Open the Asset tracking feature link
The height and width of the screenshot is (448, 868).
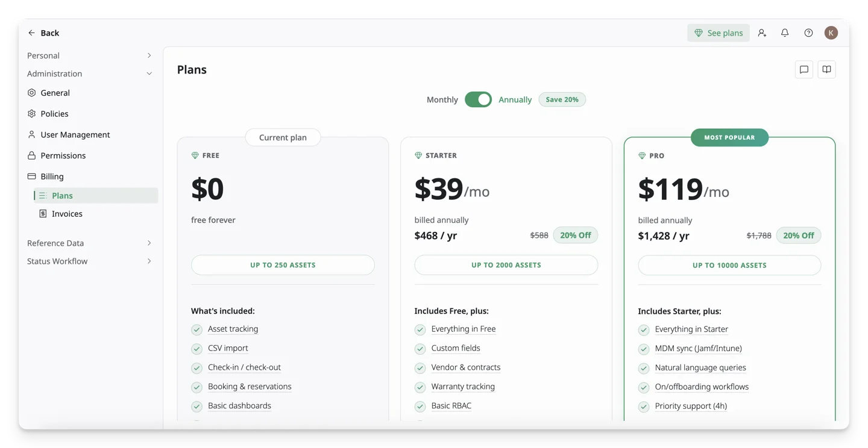click(233, 329)
